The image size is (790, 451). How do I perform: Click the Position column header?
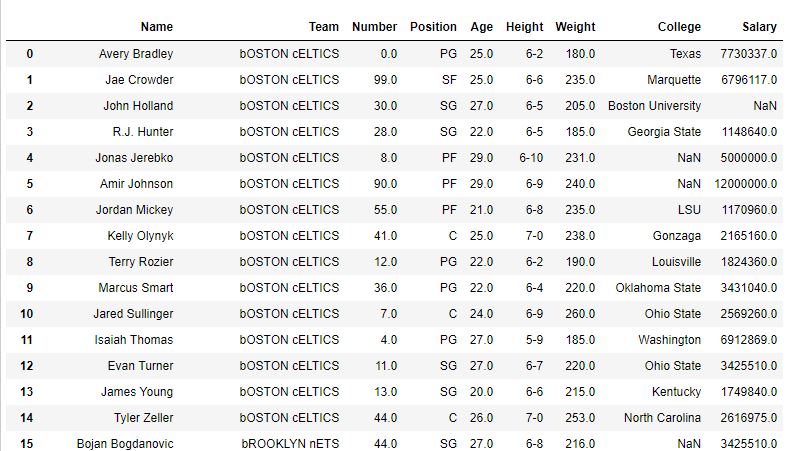[433, 27]
